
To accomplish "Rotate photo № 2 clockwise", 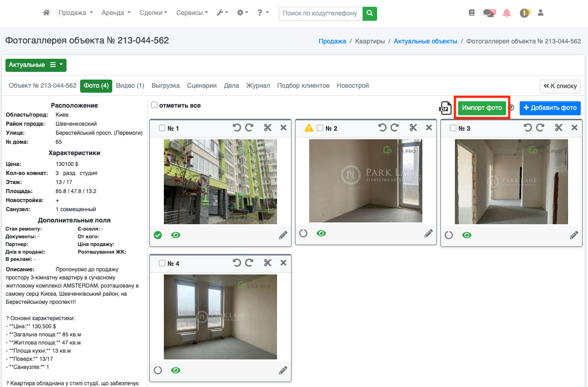I will click(x=395, y=128).
